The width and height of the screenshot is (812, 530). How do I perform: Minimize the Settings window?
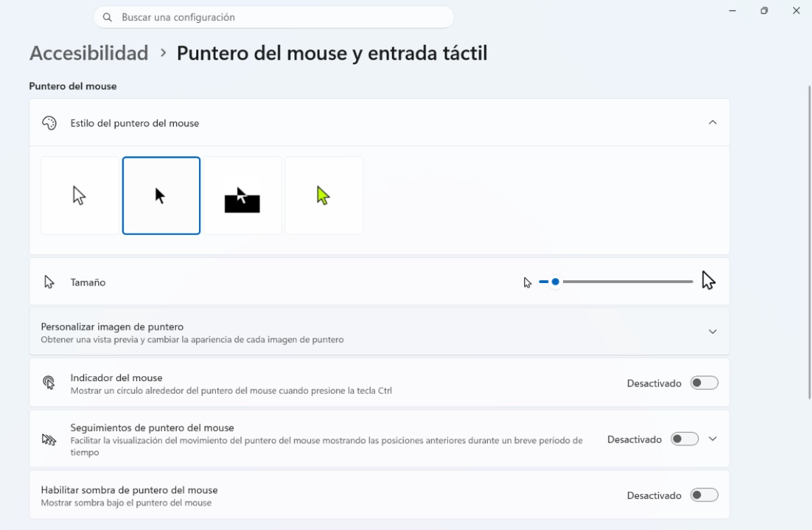click(x=733, y=11)
